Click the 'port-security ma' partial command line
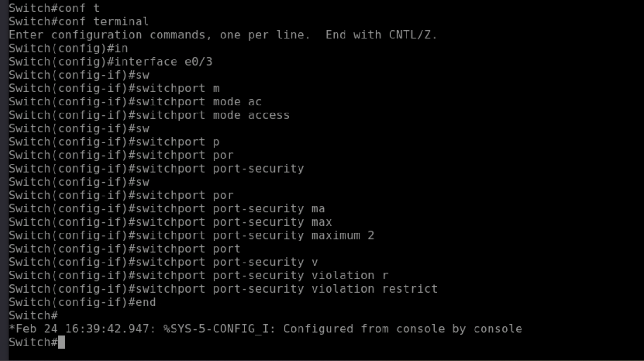The image size is (644, 361). (x=268, y=209)
